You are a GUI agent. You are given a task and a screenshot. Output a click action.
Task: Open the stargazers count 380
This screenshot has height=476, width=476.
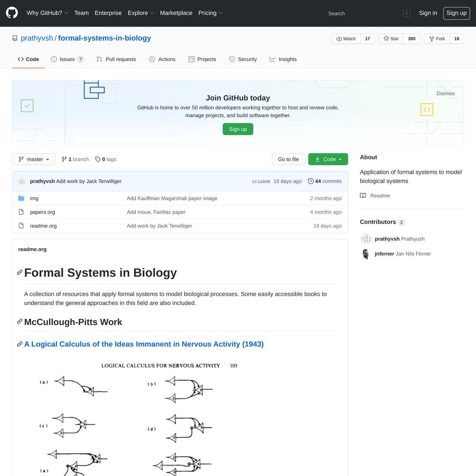click(412, 39)
